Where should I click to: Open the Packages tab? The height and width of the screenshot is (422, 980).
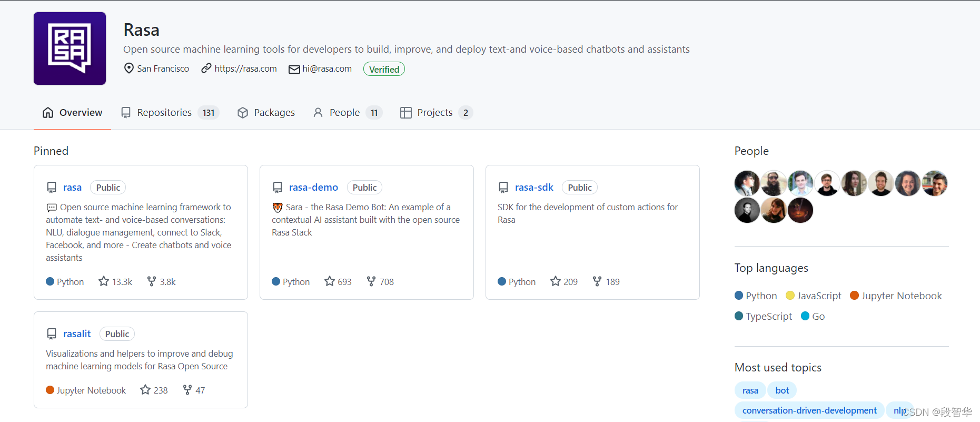tap(266, 113)
